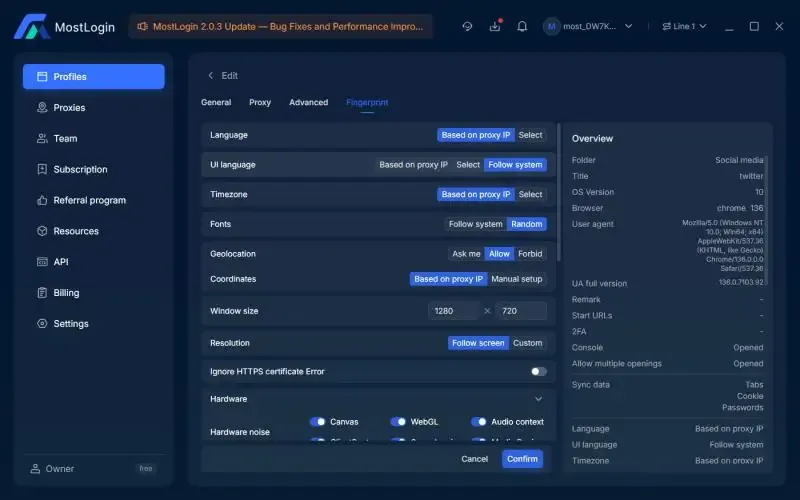800x500 pixels.
Task: Click the user avatar M icon
Action: click(x=552, y=27)
